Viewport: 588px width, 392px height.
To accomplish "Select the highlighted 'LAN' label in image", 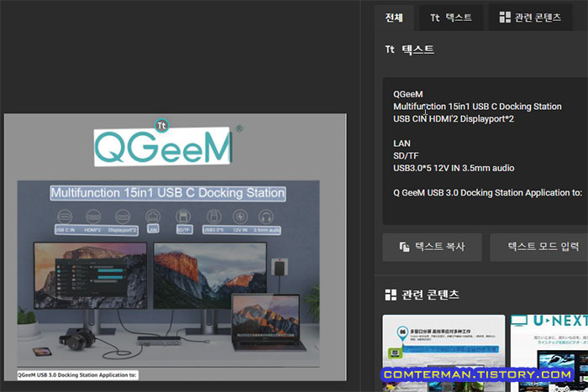I will point(153,229).
